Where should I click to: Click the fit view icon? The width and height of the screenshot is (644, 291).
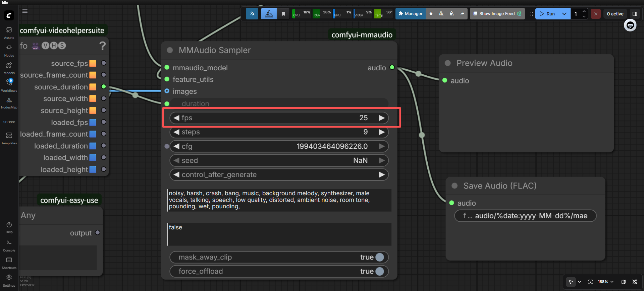tap(590, 282)
